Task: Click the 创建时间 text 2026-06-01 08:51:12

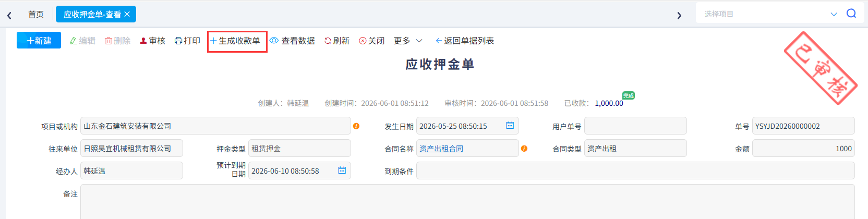Action: point(395,103)
